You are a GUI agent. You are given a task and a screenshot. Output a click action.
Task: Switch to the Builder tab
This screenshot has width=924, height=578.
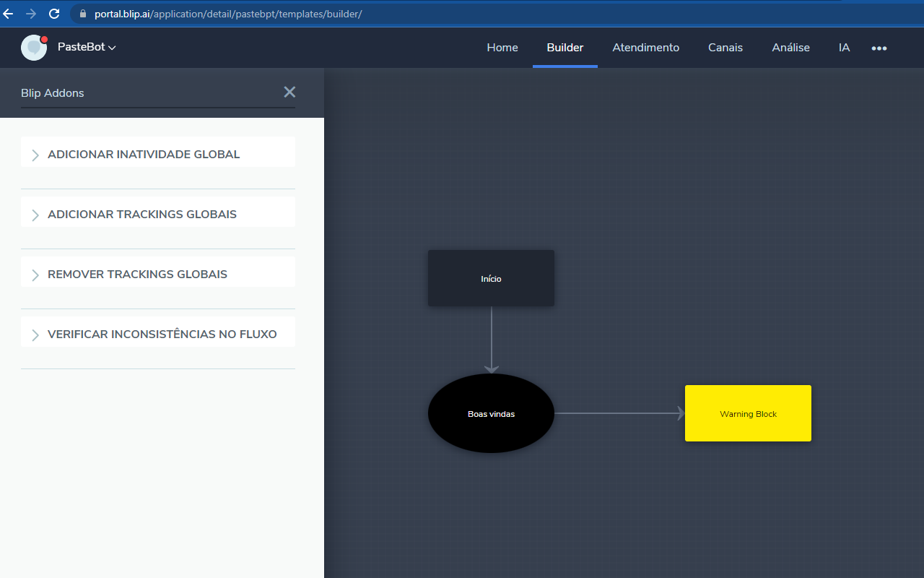coord(565,47)
